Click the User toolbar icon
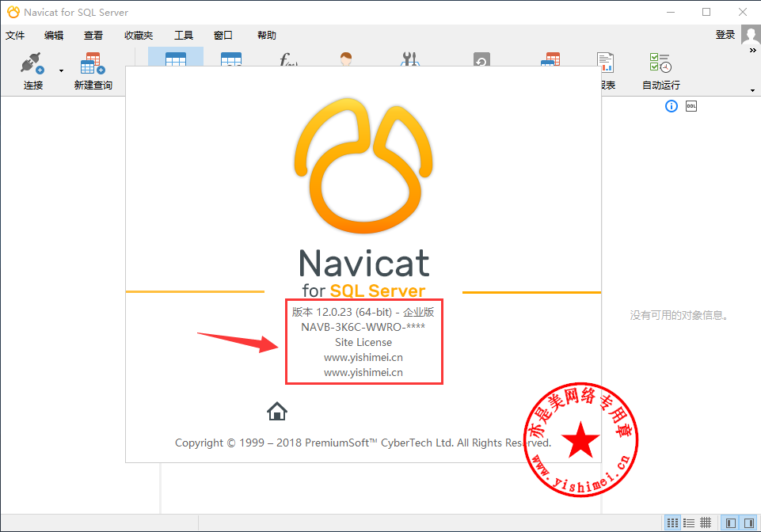This screenshot has height=532, width=761. [346, 59]
